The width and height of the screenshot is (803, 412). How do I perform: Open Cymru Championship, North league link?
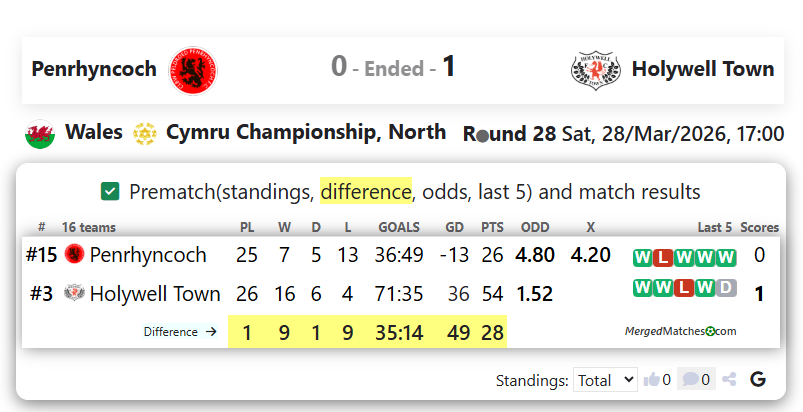click(x=306, y=132)
